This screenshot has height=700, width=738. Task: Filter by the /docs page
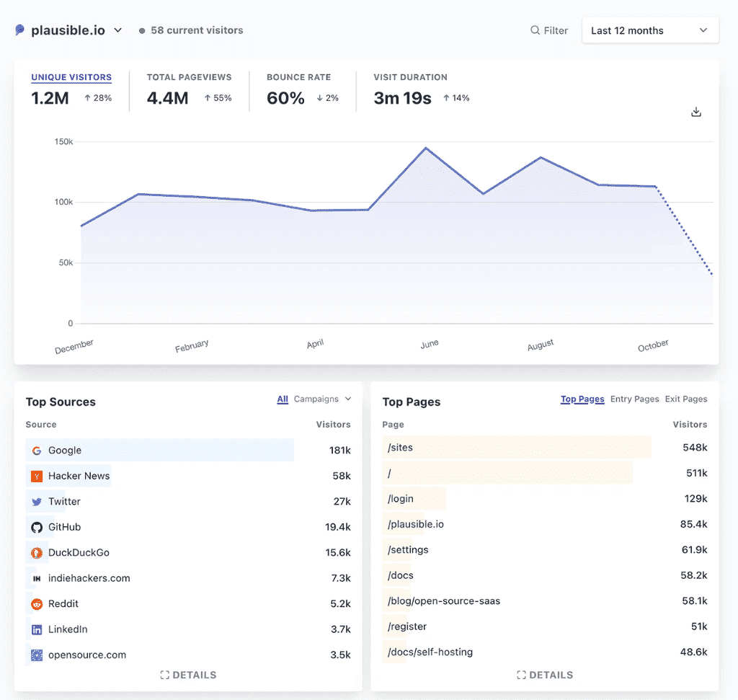click(401, 575)
